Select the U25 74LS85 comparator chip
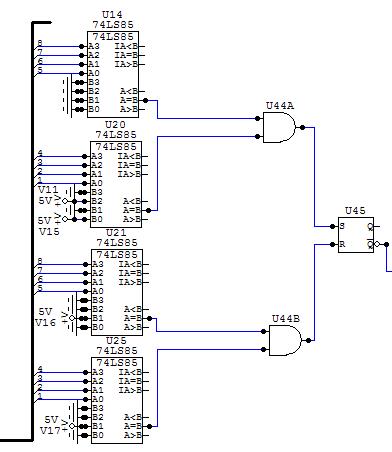 coord(117,400)
